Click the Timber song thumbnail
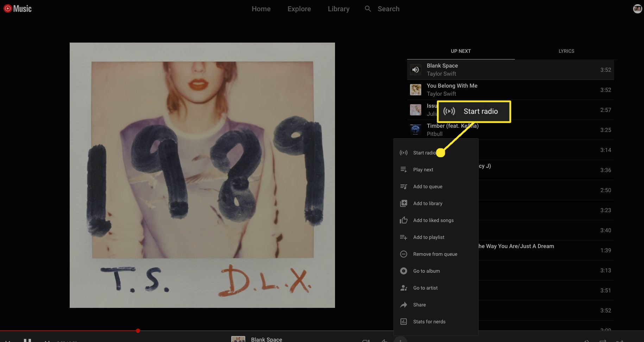The image size is (644, 342). point(416,130)
